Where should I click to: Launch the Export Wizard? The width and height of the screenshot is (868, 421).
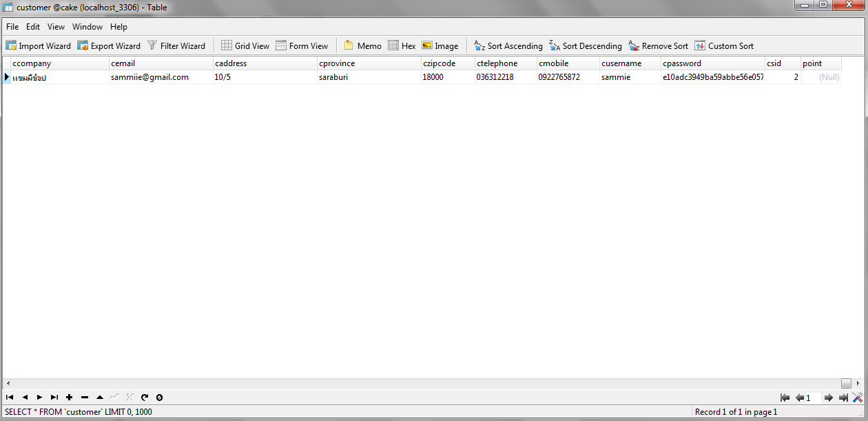pos(109,46)
